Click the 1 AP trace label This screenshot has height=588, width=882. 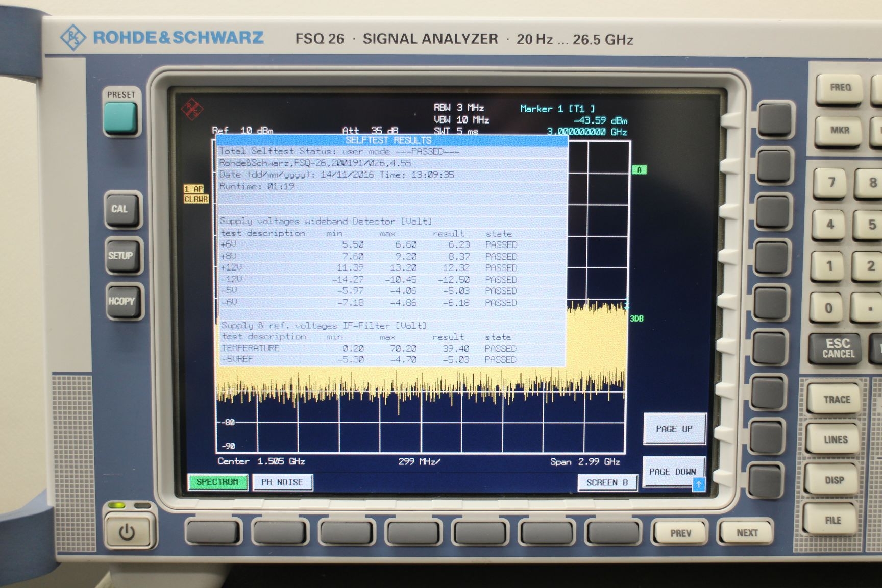coord(194,189)
